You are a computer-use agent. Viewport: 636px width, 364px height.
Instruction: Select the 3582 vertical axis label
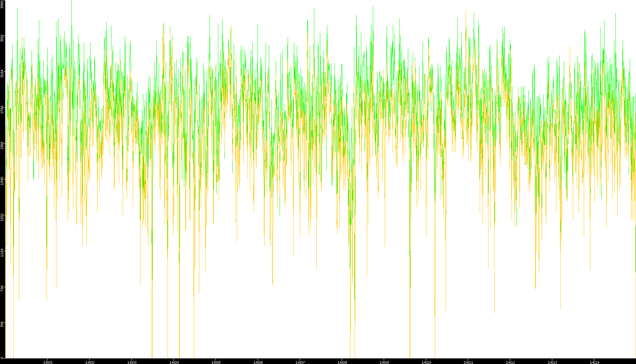2,38
